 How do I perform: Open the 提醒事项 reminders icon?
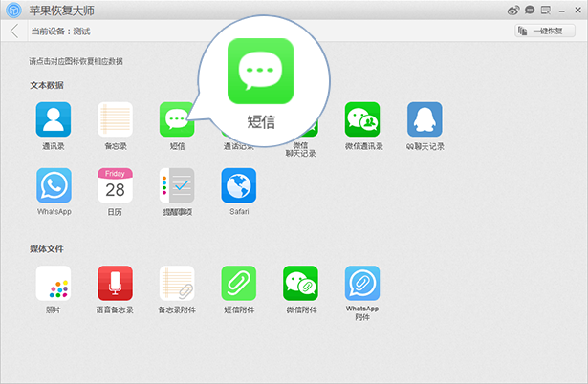pyautogui.click(x=177, y=185)
